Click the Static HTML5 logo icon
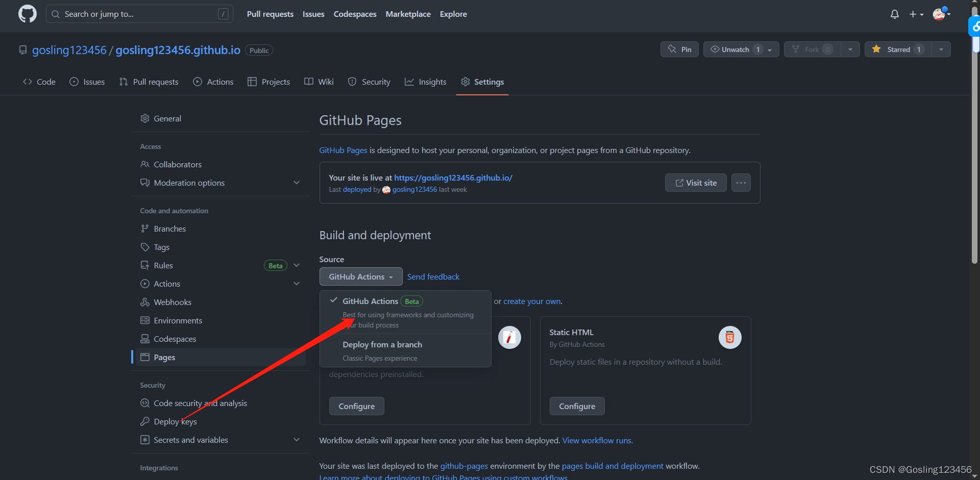Viewport: 980px width, 480px height. click(x=730, y=337)
